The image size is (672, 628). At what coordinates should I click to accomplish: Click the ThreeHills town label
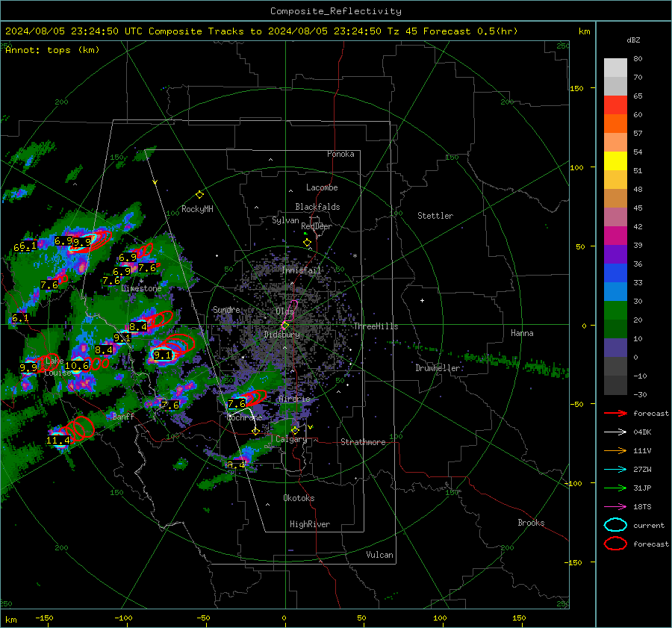376,326
